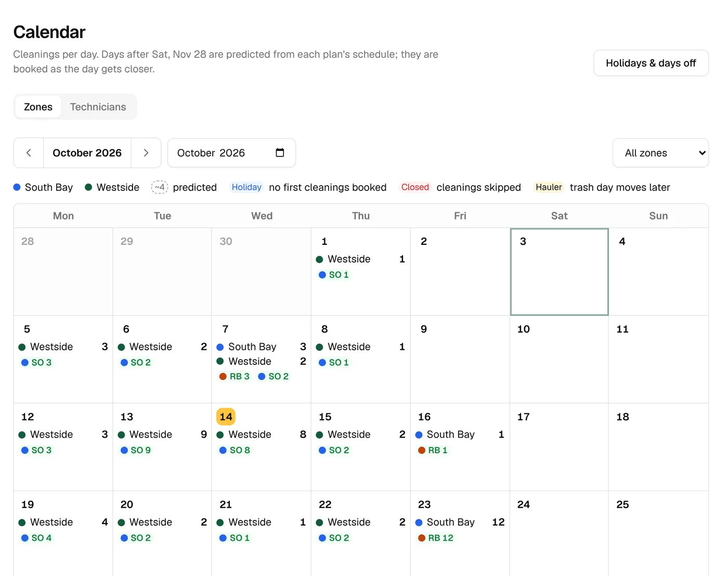Click RB 12 chip on October 23

[436, 538]
